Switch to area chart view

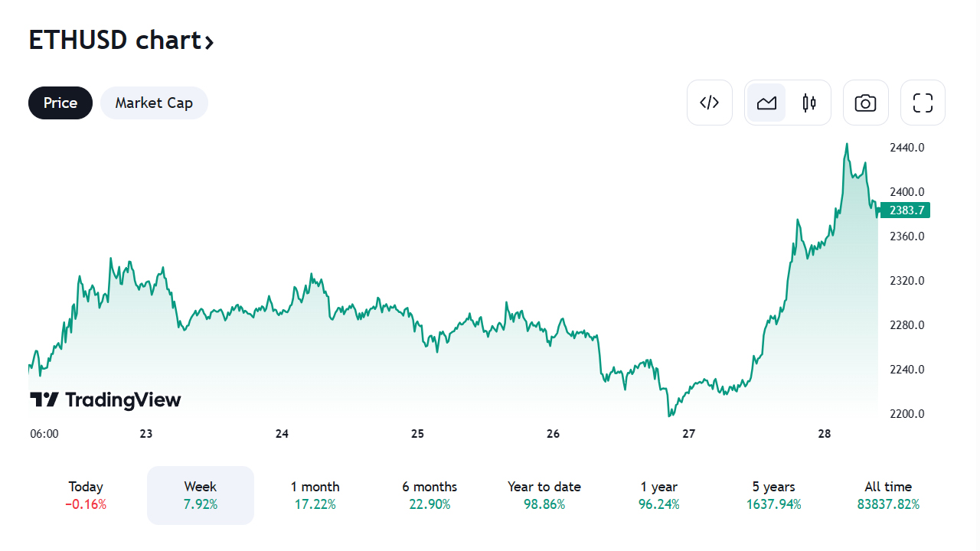[x=766, y=103]
